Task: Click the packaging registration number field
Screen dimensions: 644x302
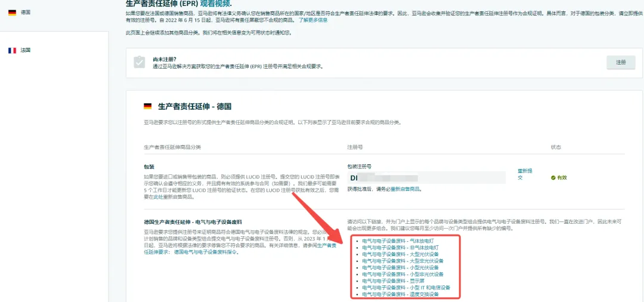Action: pyautogui.click(x=426, y=177)
